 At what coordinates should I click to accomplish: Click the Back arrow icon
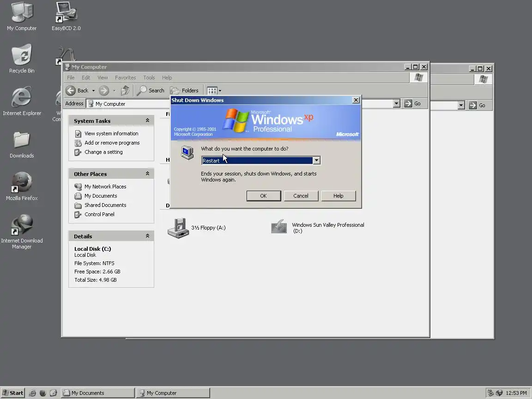71,91
